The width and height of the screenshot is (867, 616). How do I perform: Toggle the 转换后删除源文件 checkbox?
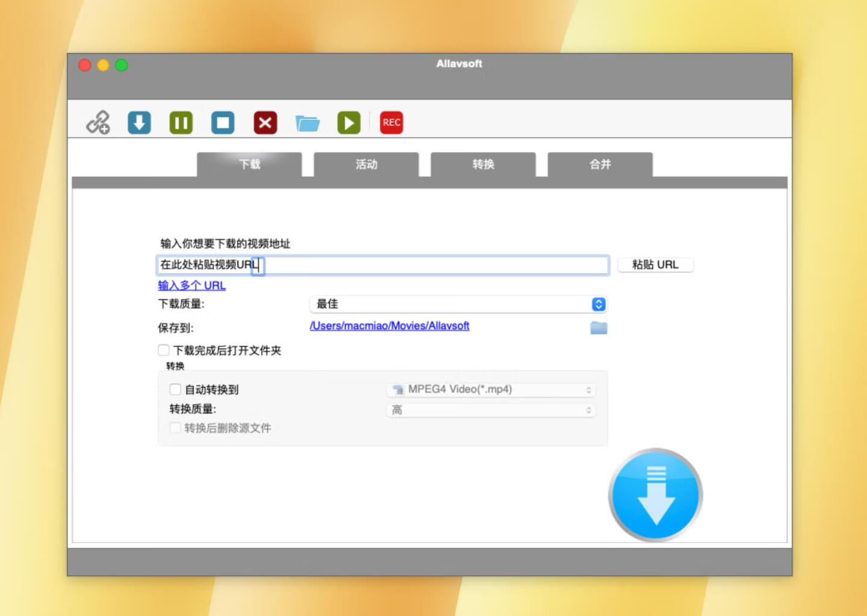click(175, 428)
